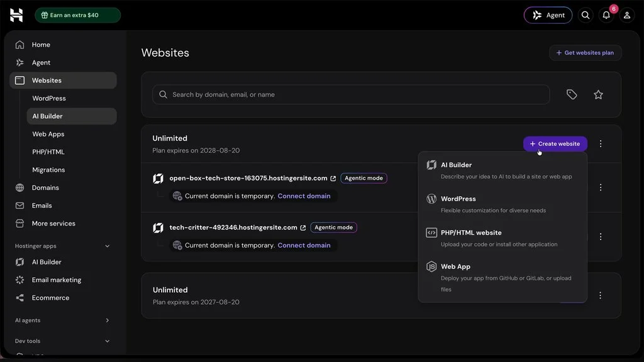Open more options for open-box-tech-store row
Image resolution: width=644 pixels, height=362 pixels.
point(601,187)
